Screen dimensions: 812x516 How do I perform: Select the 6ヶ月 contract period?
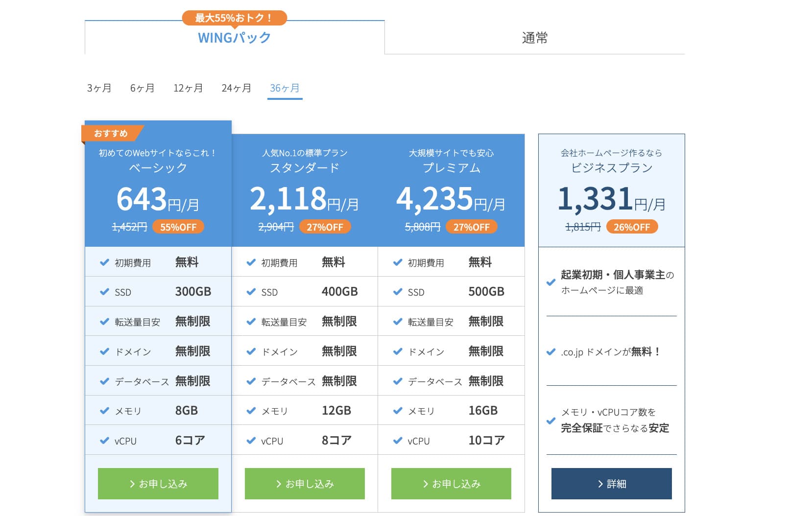pos(142,88)
